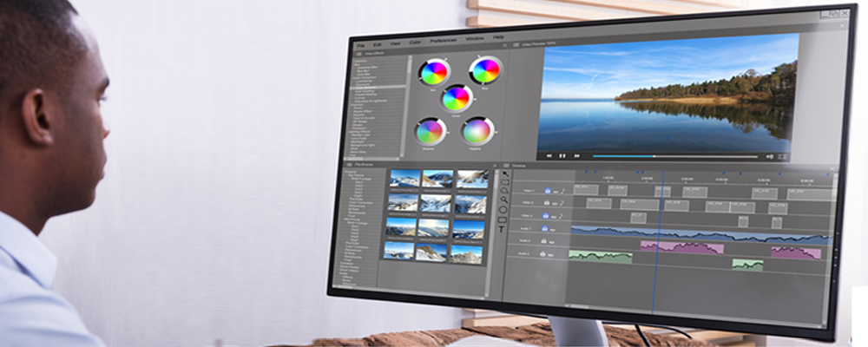The width and height of the screenshot is (868, 347).
Task: Open the Color menu
Action: tap(416, 41)
